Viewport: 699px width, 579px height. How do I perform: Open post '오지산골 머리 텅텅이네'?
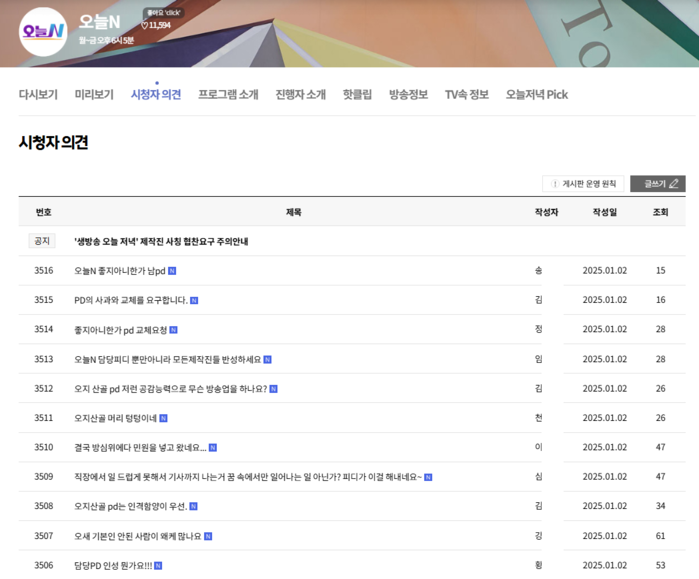[x=115, y=418]
